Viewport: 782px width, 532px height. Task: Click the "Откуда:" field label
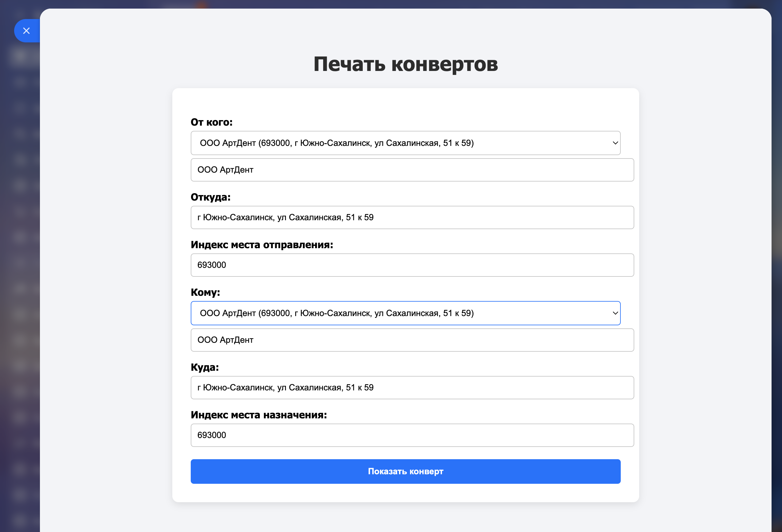click(x=210, y=197)
